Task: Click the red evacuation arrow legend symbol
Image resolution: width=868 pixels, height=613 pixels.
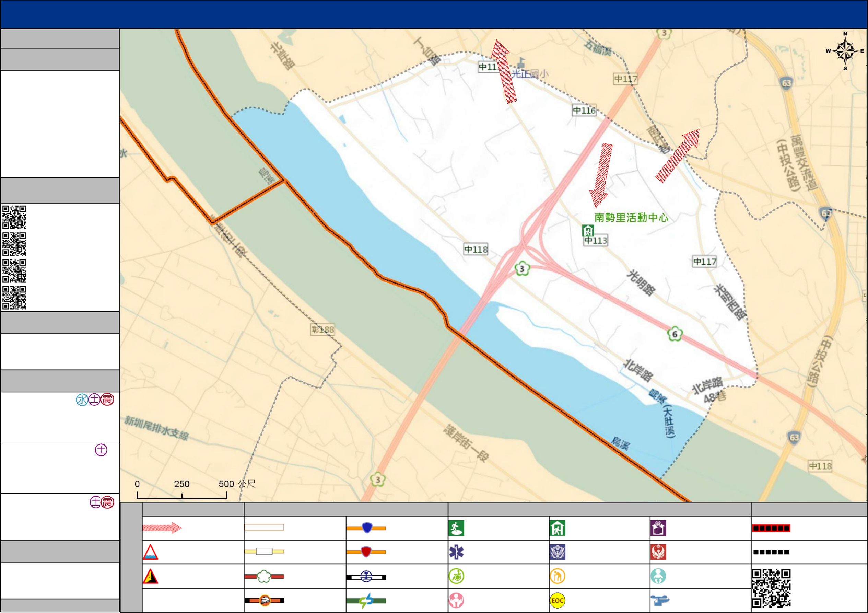Action: pyautogui.click(x=162, y=528)
